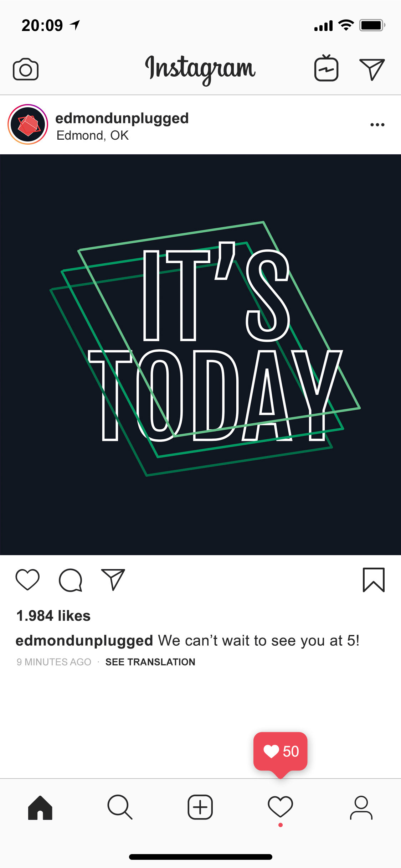Open the Search tab
Image resolution: width=401 pixels, height=868 pixels.
[x=120, y=807]
